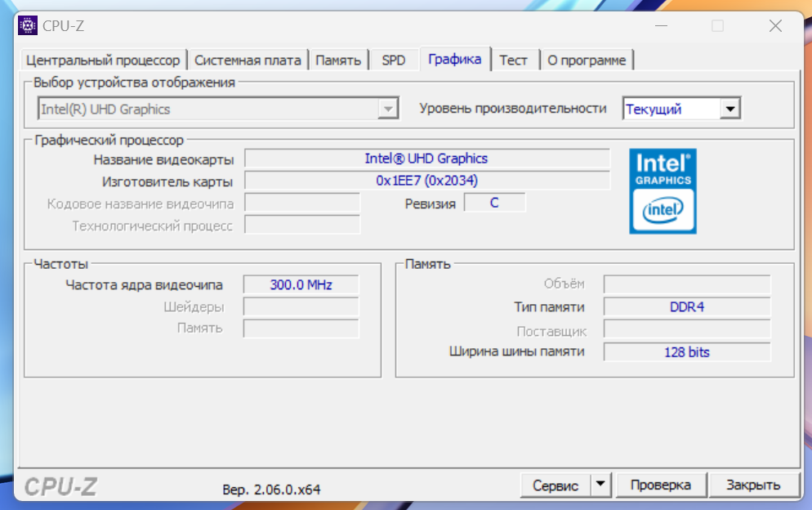Click the DDR4 memory type value
Viewport: 812px width, 510px height.
[687, 306]
